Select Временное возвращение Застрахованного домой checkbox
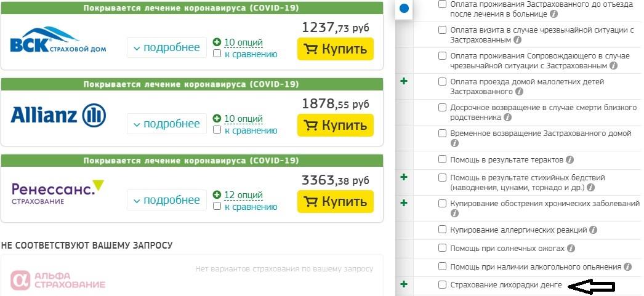Image resolution: width=644 pixels, height=296 pixels. tap(442, 134)
